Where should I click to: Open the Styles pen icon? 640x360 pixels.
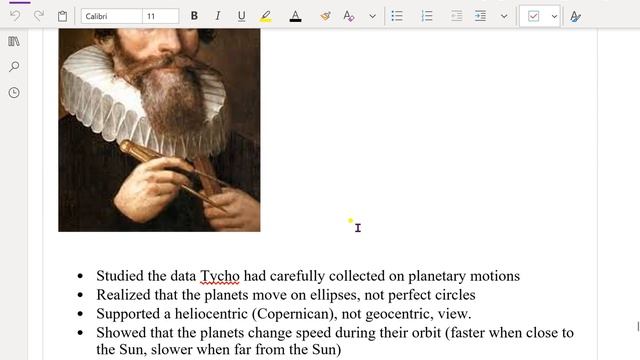[575, 16]
